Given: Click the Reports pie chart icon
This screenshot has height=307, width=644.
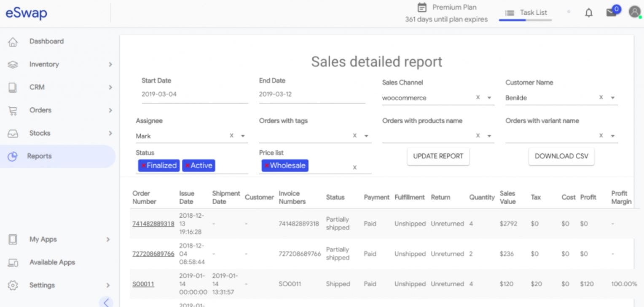Looking at the screenshot, I should [x=13, y=156].
